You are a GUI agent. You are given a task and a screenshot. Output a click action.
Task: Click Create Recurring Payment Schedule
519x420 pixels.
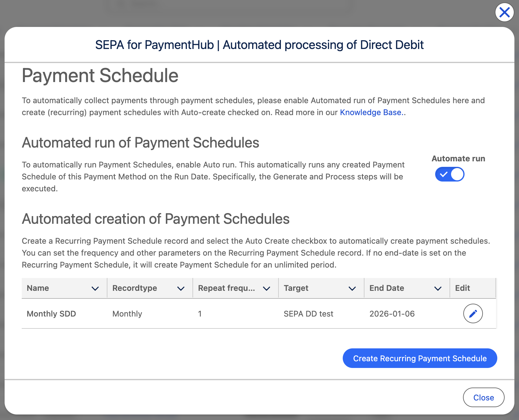(x=420, y=358)
